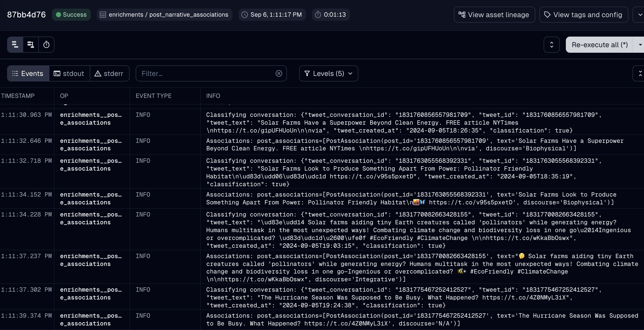Select the Events tab
Screen dimensions: 644x330
click(x=28, y=73)
